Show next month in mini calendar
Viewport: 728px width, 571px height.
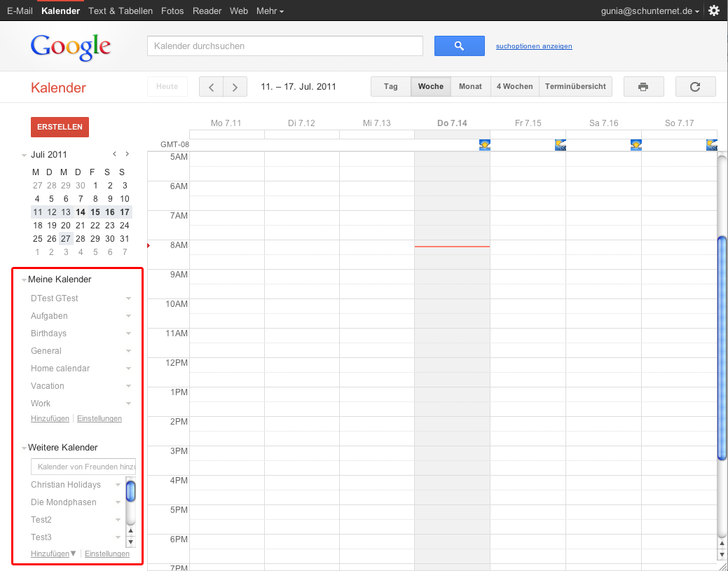128,154
